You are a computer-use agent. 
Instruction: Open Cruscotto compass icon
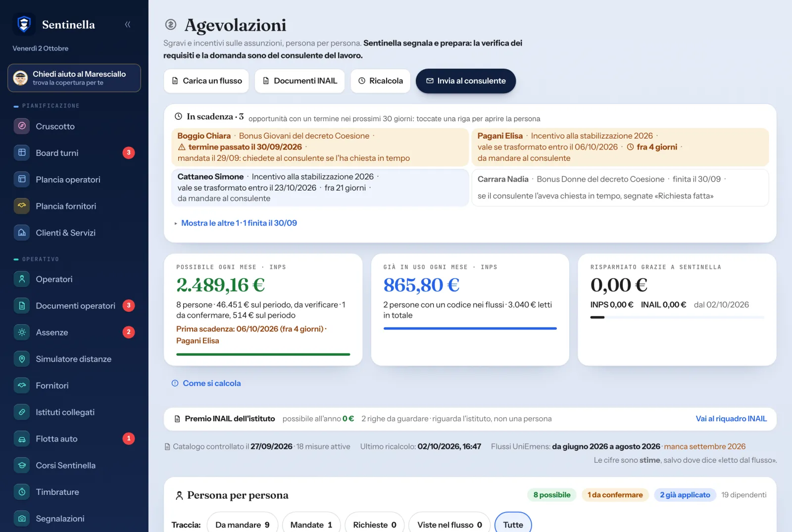click(22, 126)
